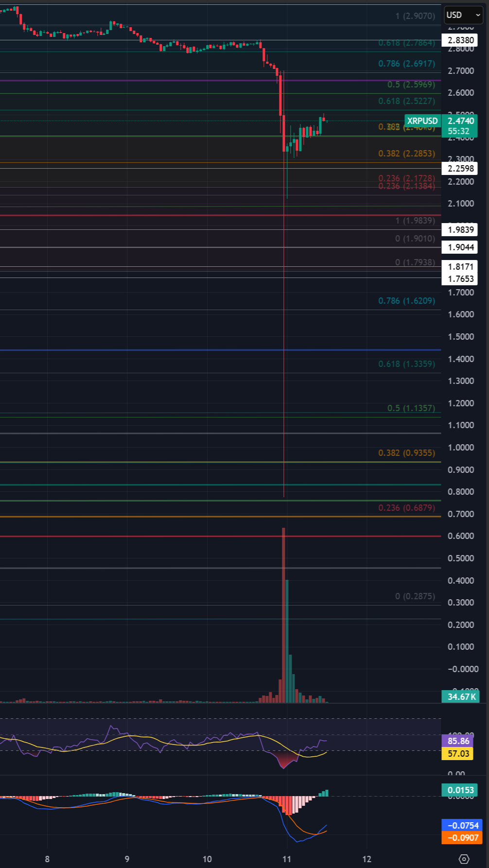The height and width of the screenshot is (868, 489).
Task: Click the yellow 57.03 indicator value tag
Action: coord(458,754)
